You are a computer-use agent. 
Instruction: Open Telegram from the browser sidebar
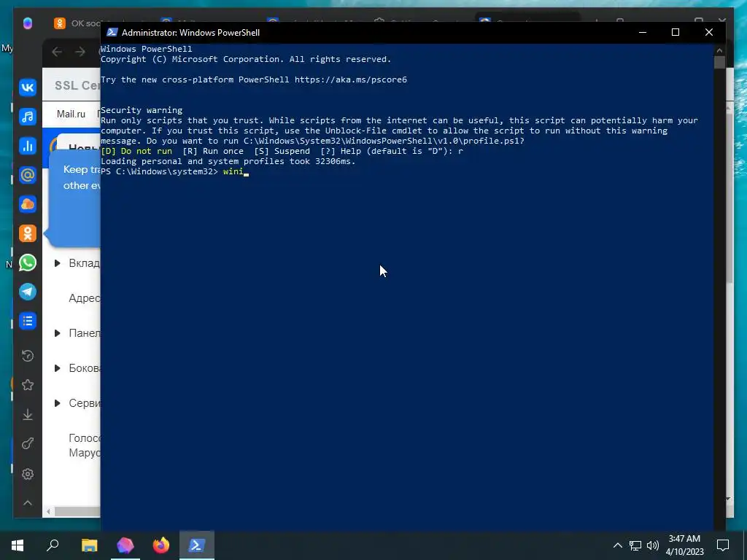(28, 292)
